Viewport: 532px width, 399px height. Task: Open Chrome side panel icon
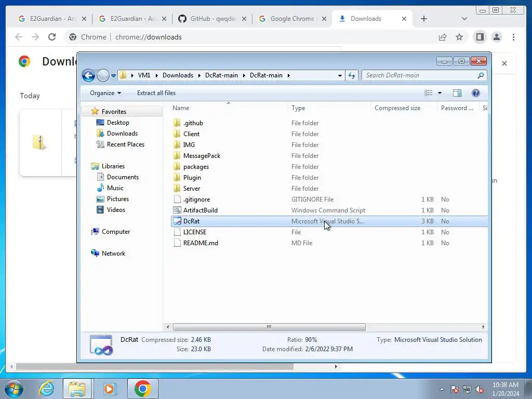tap(480, 37)
